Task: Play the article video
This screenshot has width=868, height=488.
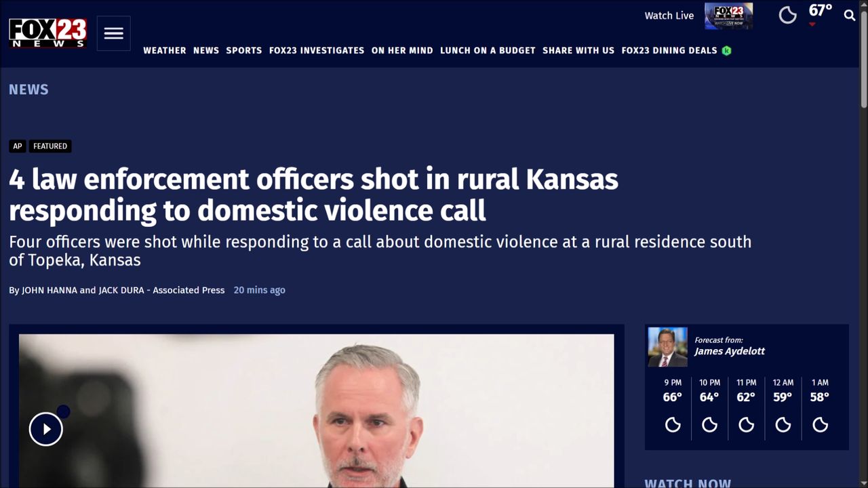Action: [x=46, y=429]
